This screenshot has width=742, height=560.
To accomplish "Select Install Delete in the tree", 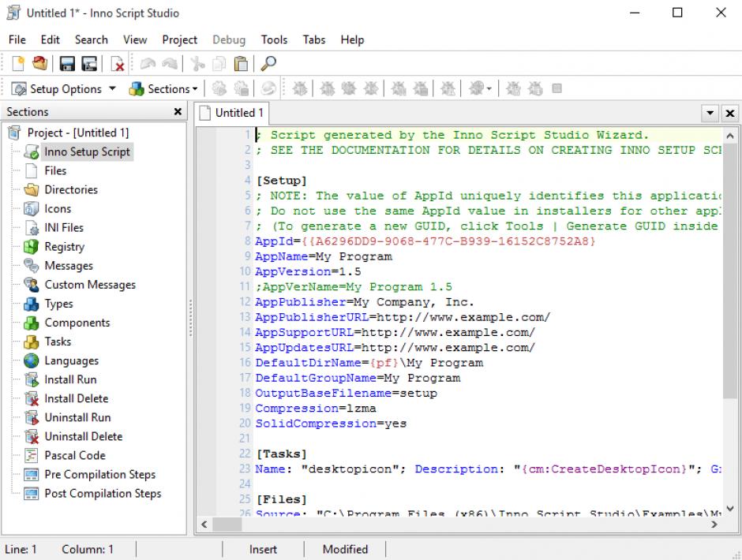I will [x=77, y=398].
